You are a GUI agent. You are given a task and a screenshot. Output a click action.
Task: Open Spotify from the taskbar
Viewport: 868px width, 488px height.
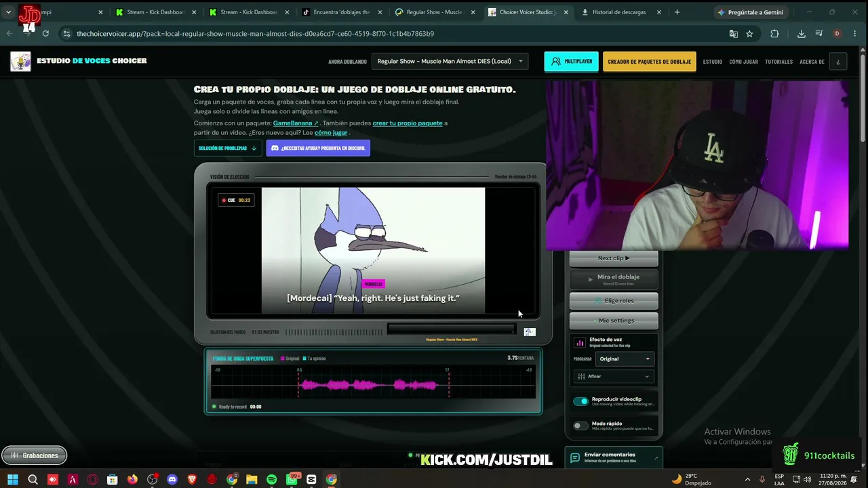[271, 480]
